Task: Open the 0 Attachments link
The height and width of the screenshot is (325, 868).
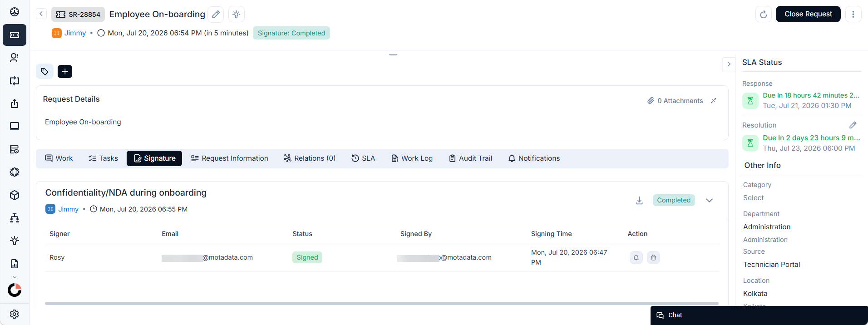Action: [x=675, y=101]
